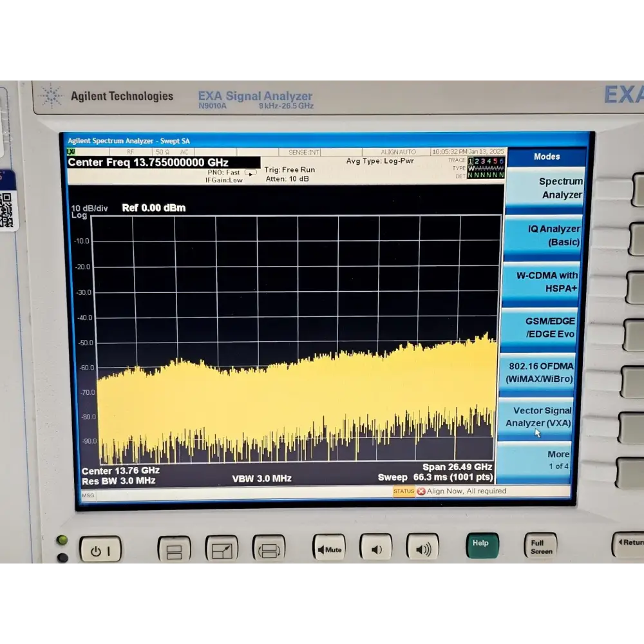644x644 pixels.
Task: Push the Full Screen key
Action: (x=540, y=546)
